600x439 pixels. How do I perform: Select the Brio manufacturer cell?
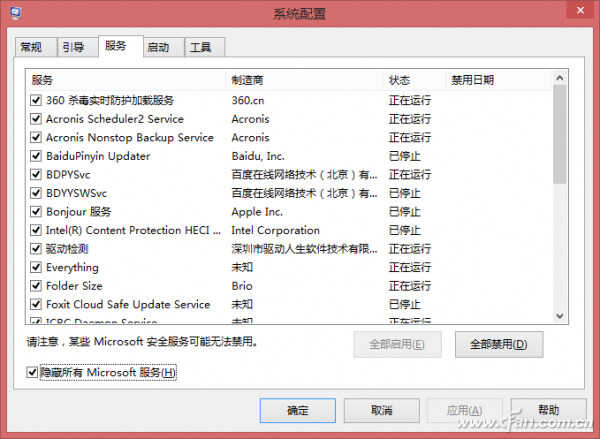point(242,286)
